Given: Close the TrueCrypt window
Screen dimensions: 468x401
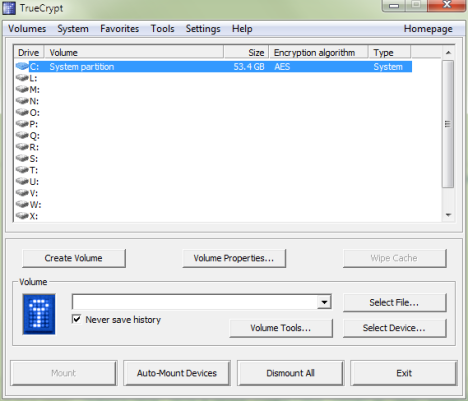Looking at the screenshot, I should point(447,5).
